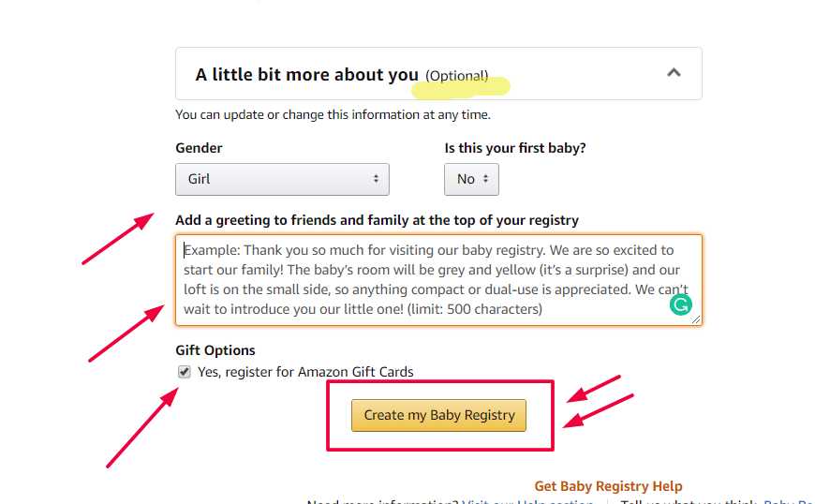Open the first baby dropdown showing No
The height and width of the screenshot is (504, 815).
(471, 179)
